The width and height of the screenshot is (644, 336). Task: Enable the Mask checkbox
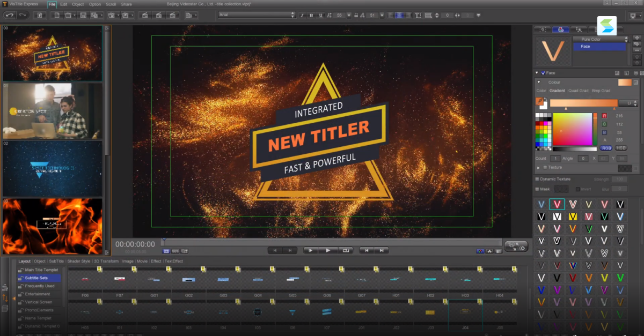[537, 189]
